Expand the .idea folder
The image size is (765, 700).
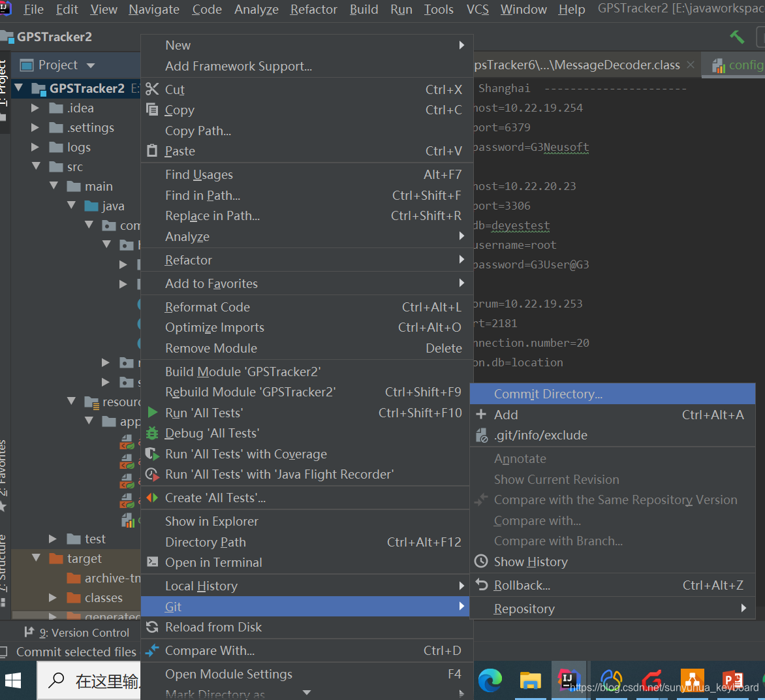click(35, 108)
